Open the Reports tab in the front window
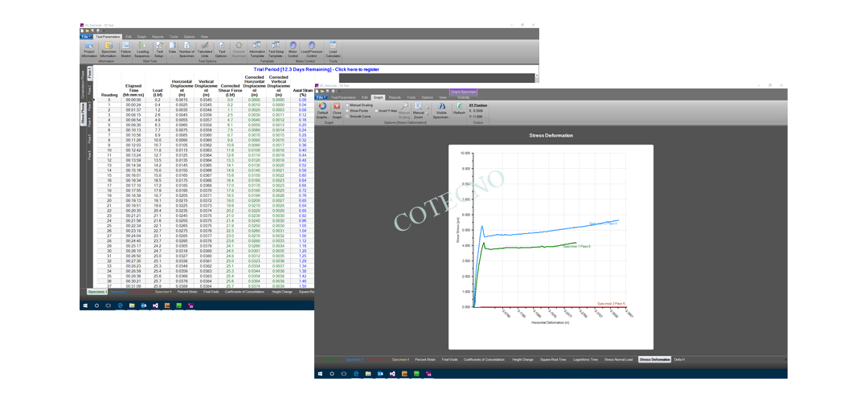 coord(395,97)
